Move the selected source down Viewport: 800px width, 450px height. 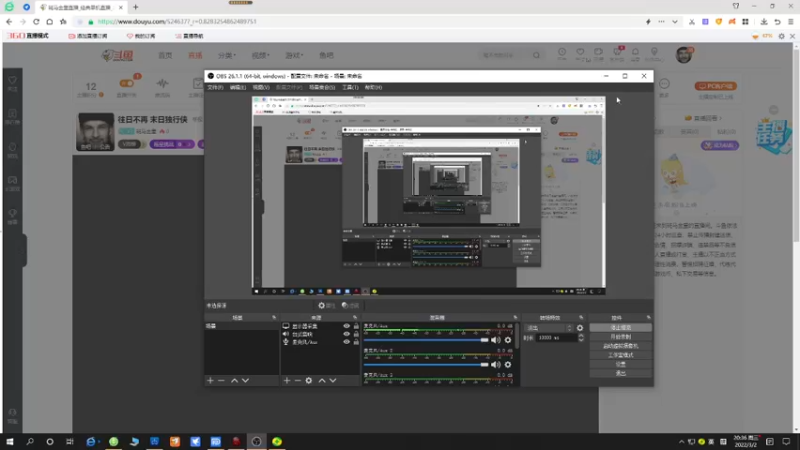pyautogui.click(x=333, y=381)
